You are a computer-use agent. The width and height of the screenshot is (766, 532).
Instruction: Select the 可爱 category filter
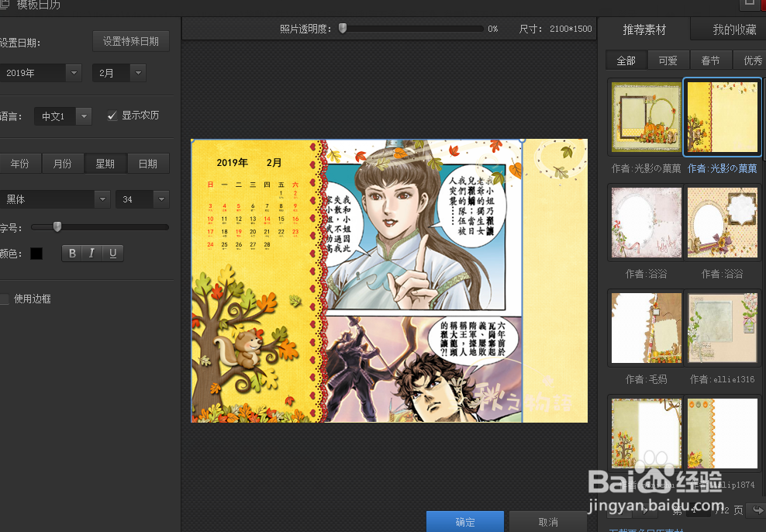coord(668,60)
